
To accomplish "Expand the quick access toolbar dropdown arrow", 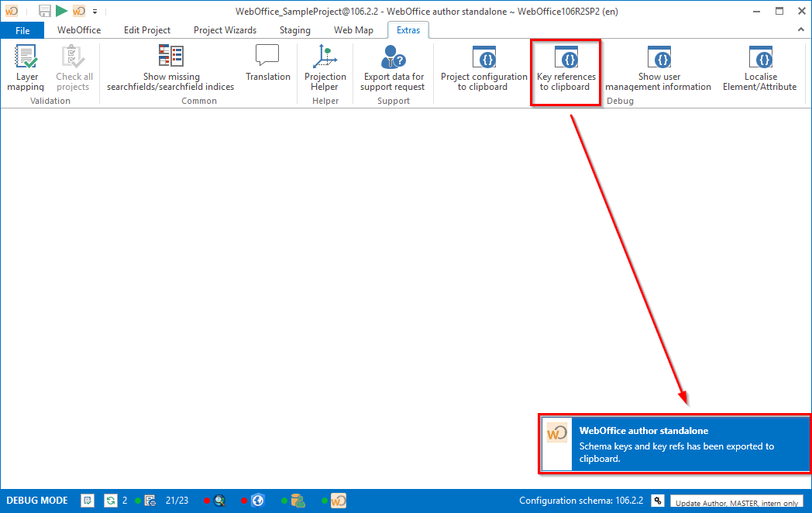I will tap(95, 11).
